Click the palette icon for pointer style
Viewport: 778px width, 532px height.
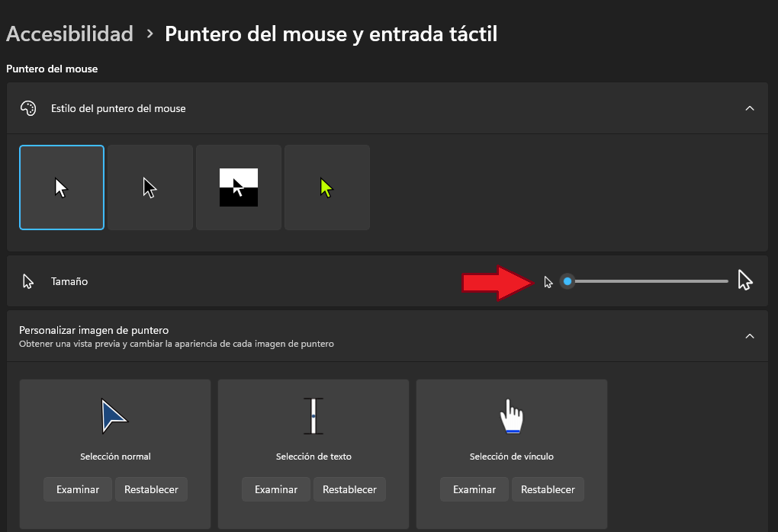28,108
